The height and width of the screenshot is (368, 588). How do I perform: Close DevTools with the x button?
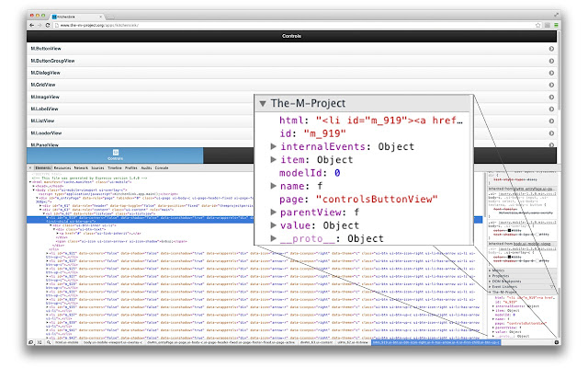tap(30, 167)
